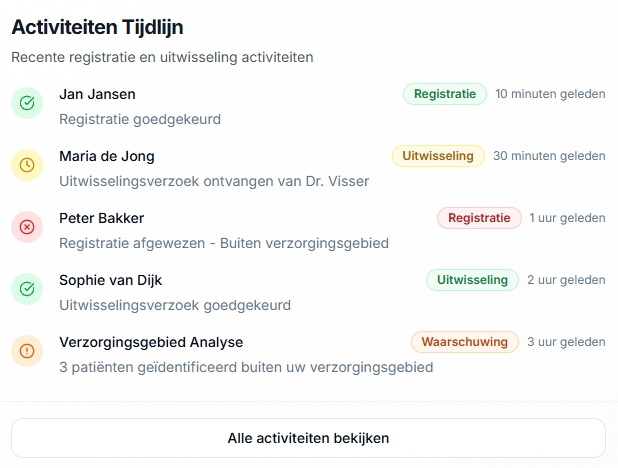Click Peter Bakker's red rejected icon
The width and height of the screenshot is (618, 468).
pyautogui.click(x=27, y=227)
